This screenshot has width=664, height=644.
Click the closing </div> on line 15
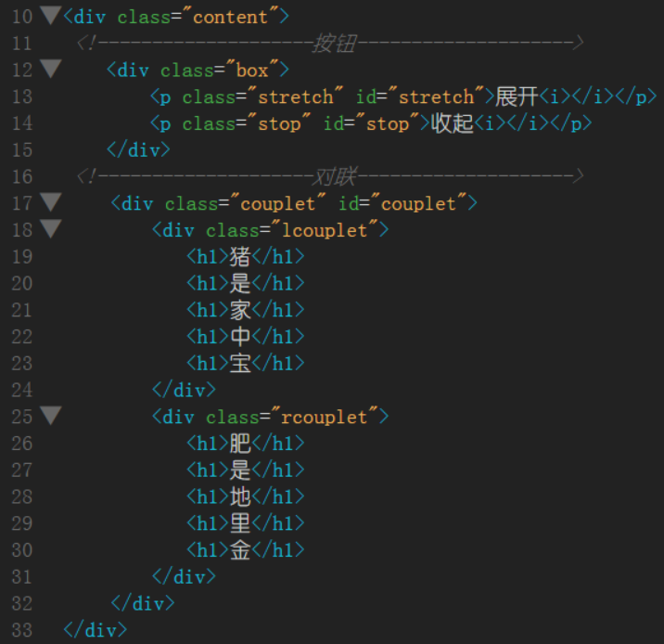(138, 150)
